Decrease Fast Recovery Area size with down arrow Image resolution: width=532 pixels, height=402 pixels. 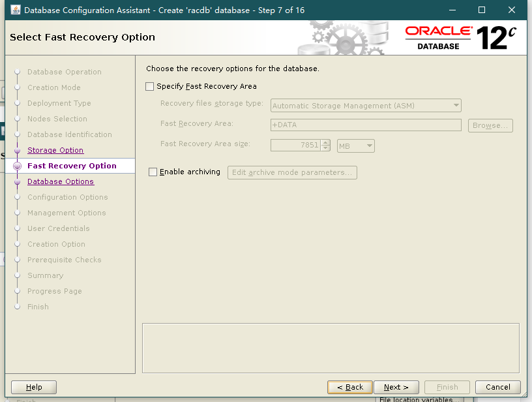[x=326, y=148]
